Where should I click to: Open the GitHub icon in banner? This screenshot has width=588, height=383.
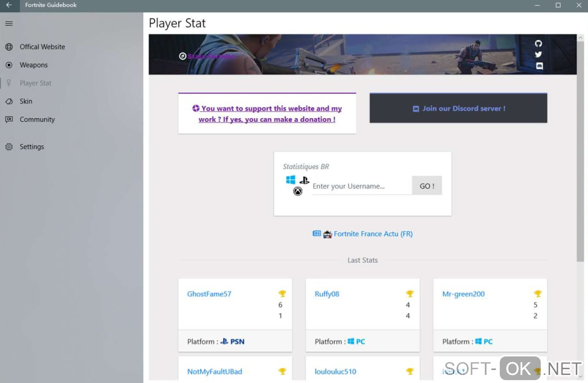(538, 43)
